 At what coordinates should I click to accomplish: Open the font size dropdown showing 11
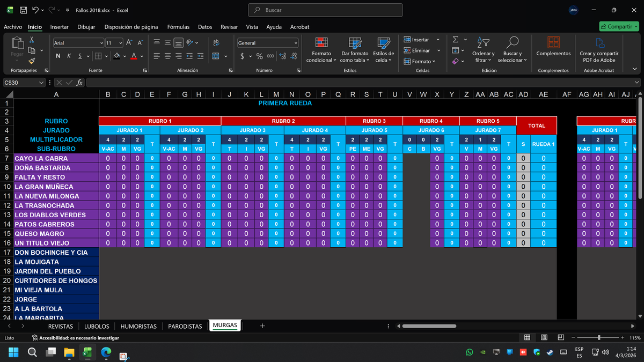[x=121, y=43]
